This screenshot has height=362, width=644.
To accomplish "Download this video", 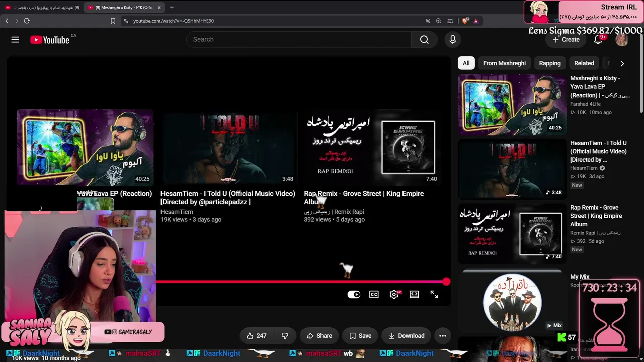I will pos(406,336).
